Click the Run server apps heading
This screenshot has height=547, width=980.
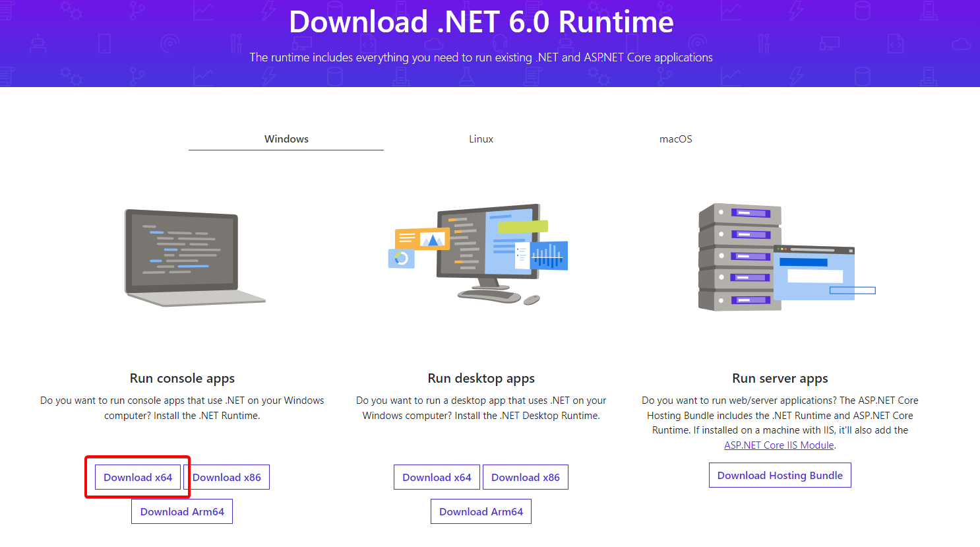click(780, 378)
